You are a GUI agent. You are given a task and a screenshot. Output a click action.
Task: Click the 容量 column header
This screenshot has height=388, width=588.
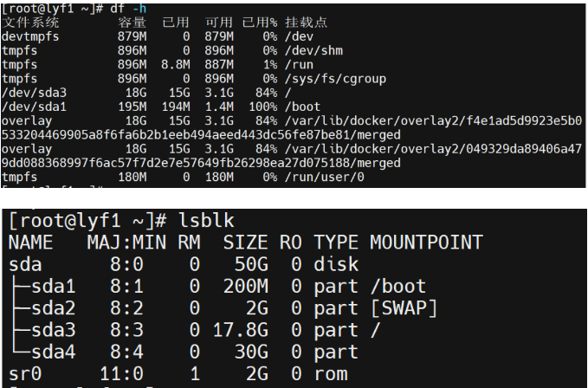tap(132, 23)
